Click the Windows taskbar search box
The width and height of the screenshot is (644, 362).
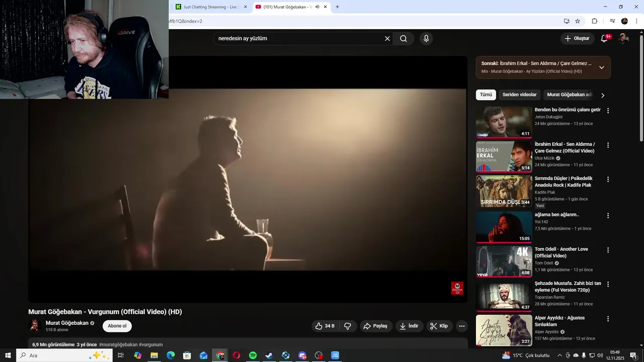tap(64, 355)
